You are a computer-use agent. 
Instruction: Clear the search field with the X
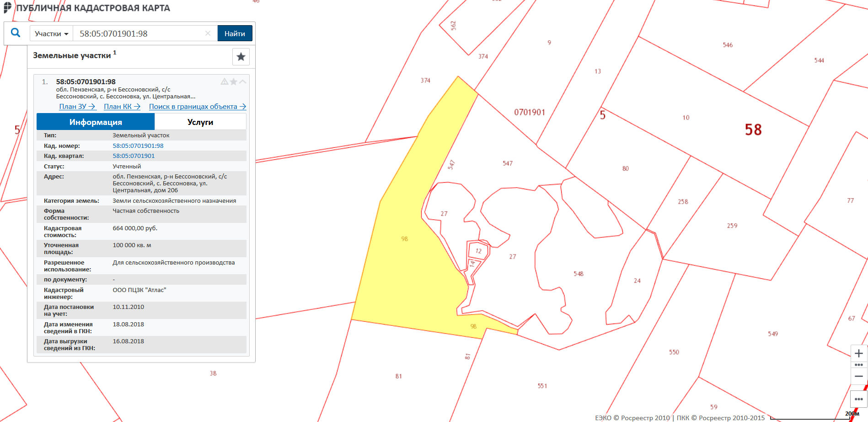[208, 33]
